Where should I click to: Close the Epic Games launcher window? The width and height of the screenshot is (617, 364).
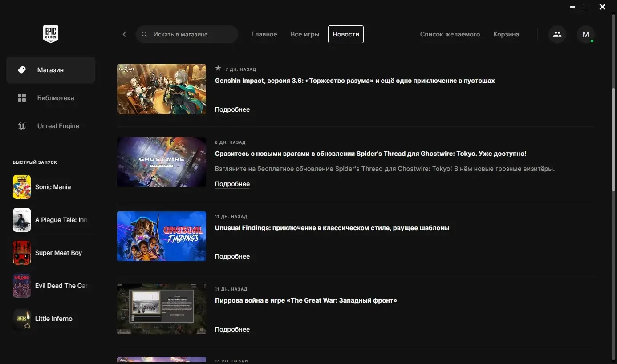point(602,7)
